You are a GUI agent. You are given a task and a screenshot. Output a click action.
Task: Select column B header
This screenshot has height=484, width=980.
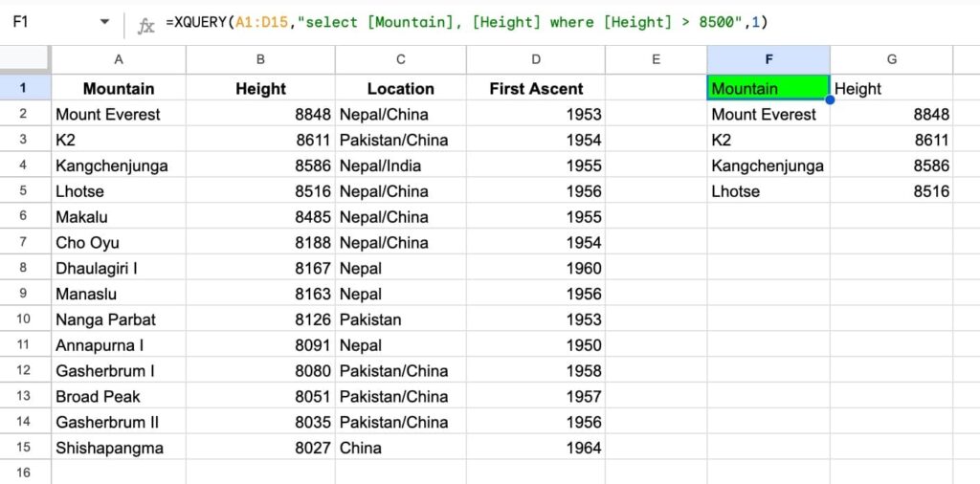(x=260, y=59)
